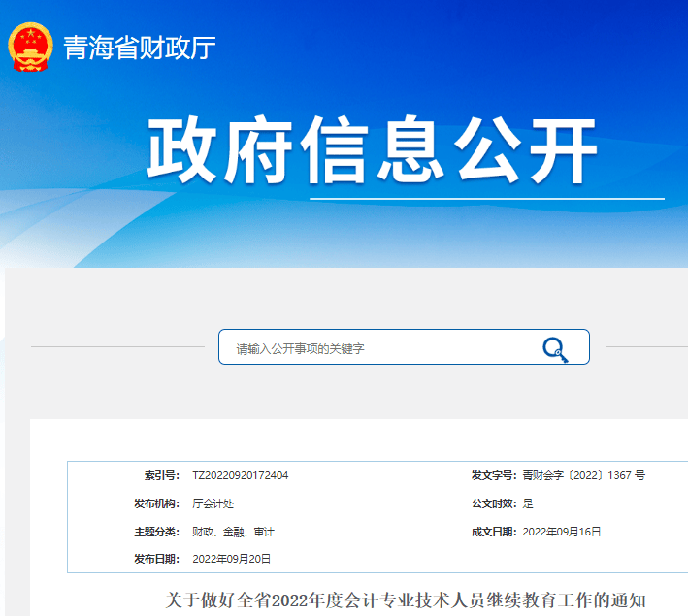
Task: Select issuing office value 厅会计处
Action: click(213, 503)
